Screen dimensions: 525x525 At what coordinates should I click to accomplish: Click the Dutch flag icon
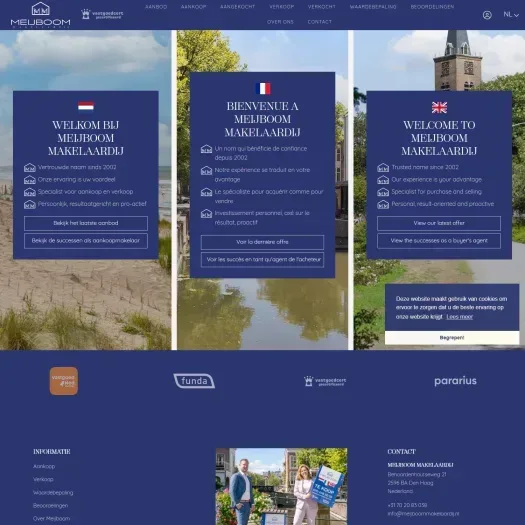(x=86, y=106)
